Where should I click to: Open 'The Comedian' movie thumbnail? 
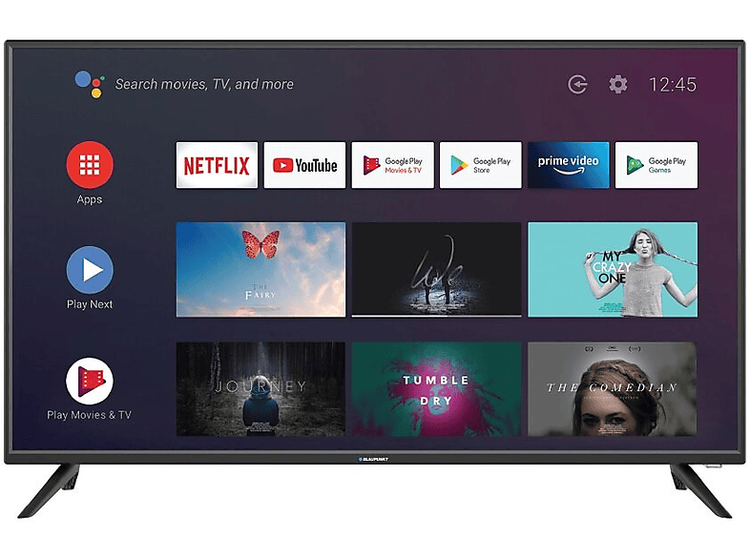point(613,388)
